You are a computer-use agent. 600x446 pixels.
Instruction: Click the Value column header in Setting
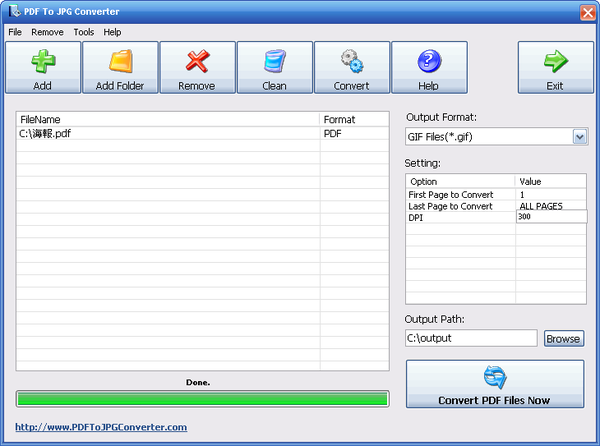[x=551, y=181]
